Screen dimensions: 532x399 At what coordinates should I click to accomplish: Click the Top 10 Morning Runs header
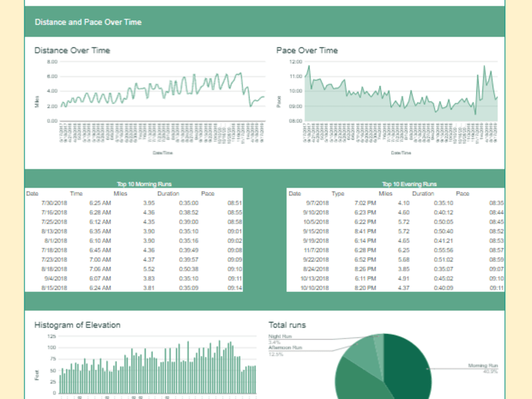point(144,184)
